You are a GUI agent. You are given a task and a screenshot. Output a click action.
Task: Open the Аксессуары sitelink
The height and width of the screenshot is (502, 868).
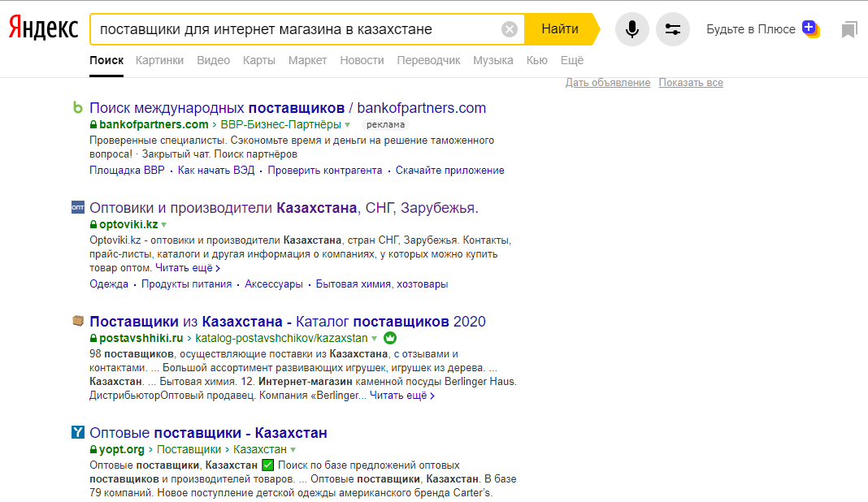click(273, 284)
